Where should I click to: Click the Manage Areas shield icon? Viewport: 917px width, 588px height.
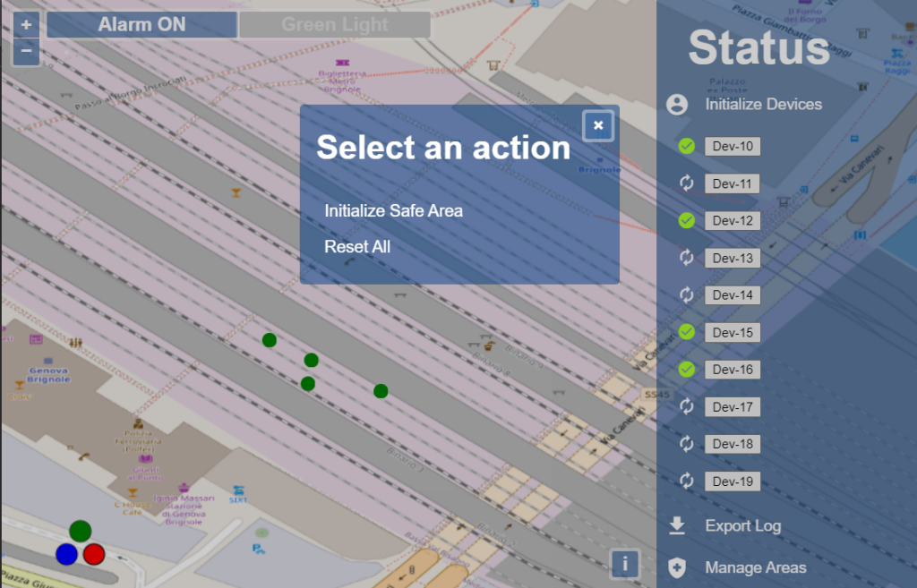677,567
